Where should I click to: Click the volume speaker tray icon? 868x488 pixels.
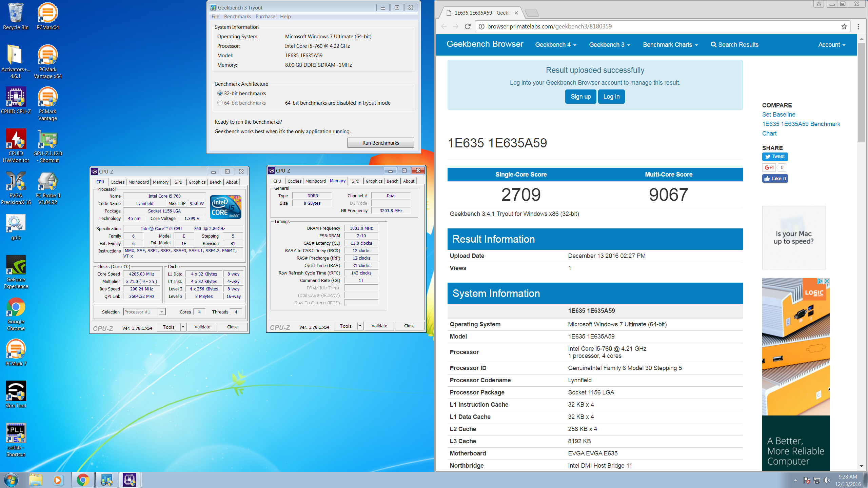tap(827, 480)
